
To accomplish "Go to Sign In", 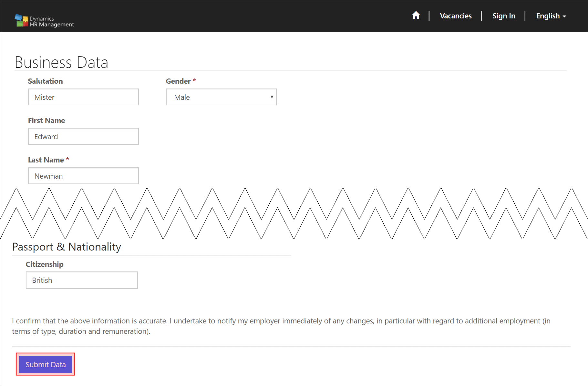I will click(x=503, y=16).
